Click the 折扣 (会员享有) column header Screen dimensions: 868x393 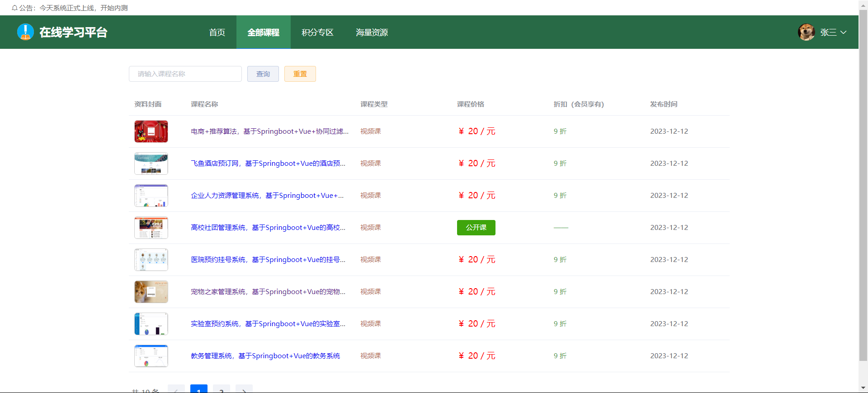point(579,104)
